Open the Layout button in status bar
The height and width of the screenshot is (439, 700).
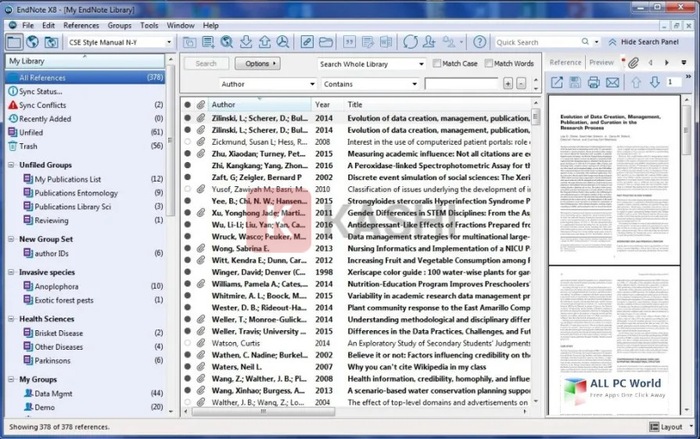pyautogui.click(x=666, y=427)
